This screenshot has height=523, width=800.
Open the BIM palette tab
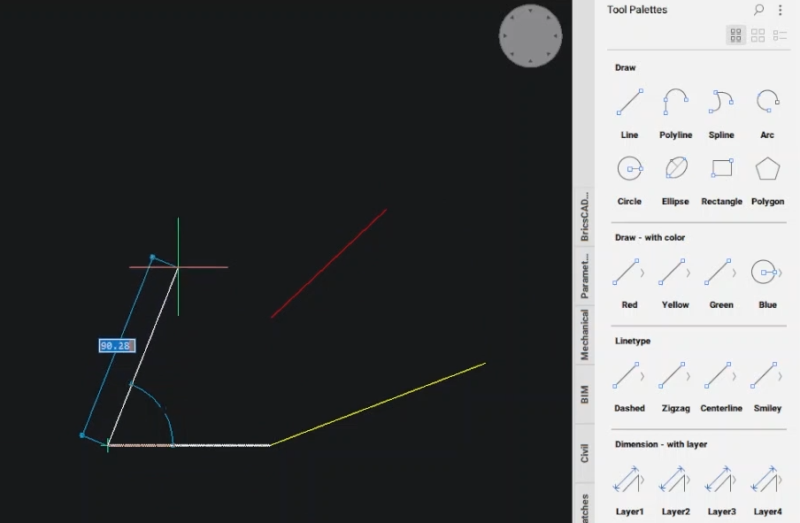click(x=585, y=394)
